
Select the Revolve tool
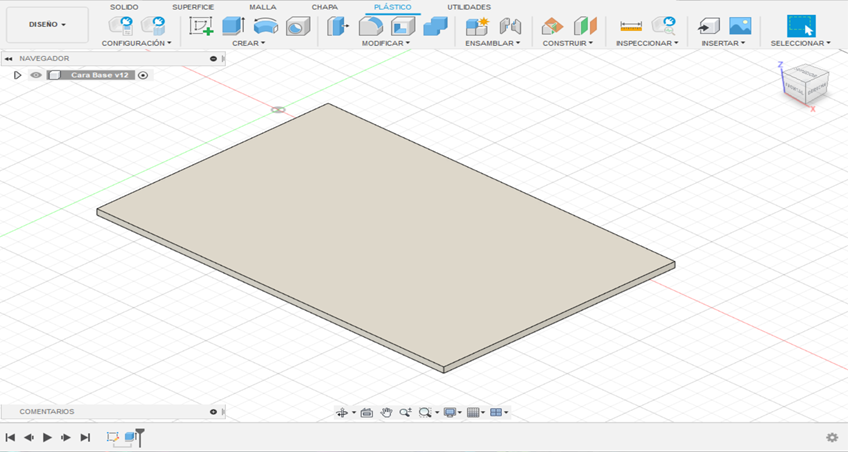click(x=266, y=25)
